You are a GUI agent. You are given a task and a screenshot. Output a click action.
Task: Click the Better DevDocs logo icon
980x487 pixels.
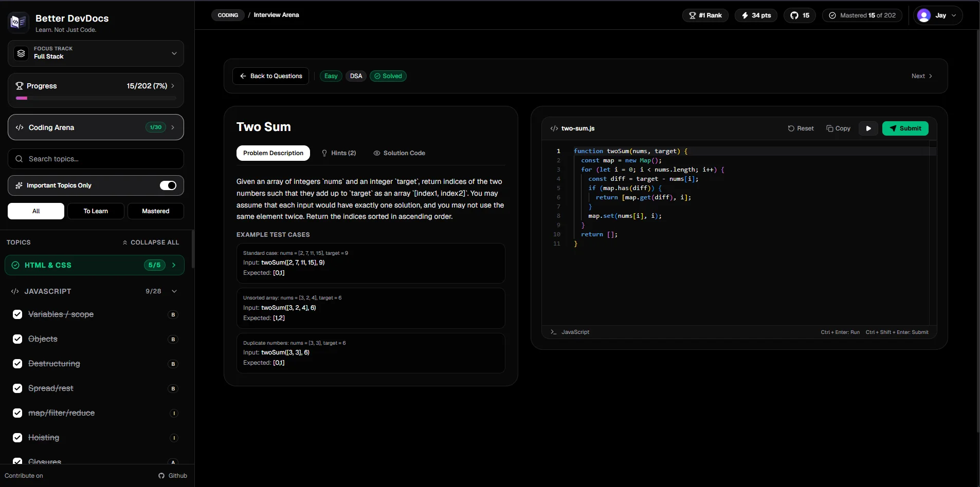19,22
